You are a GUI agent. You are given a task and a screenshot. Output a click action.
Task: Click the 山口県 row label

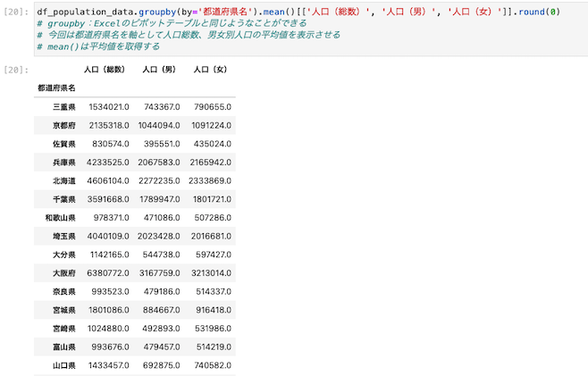tap(63, 365)
